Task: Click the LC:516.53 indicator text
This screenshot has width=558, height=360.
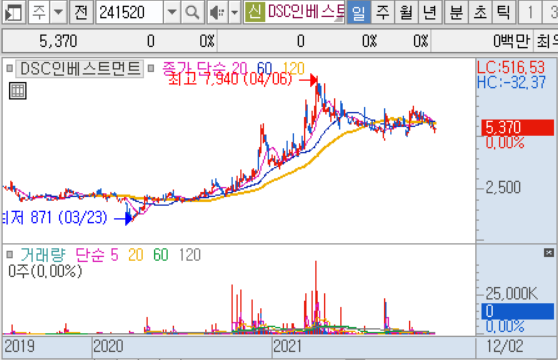Action: [x=511, y=68]
